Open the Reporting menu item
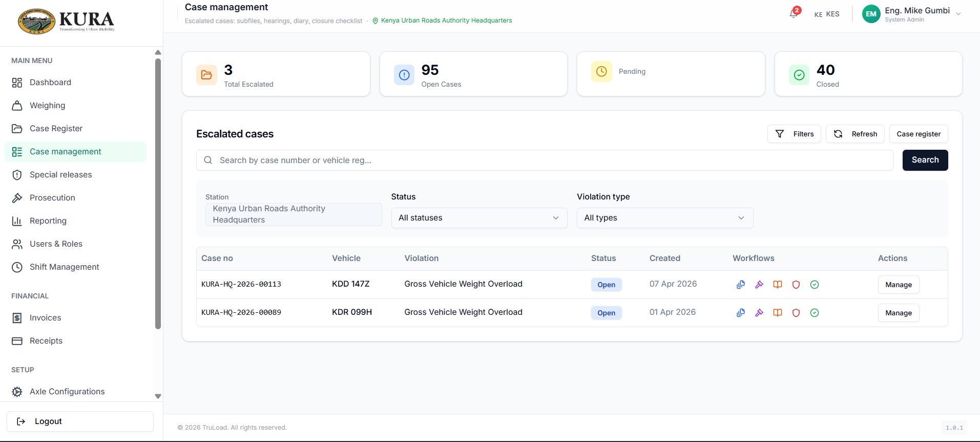This screenshot has width=980, height=442. (x=75, y=221)
